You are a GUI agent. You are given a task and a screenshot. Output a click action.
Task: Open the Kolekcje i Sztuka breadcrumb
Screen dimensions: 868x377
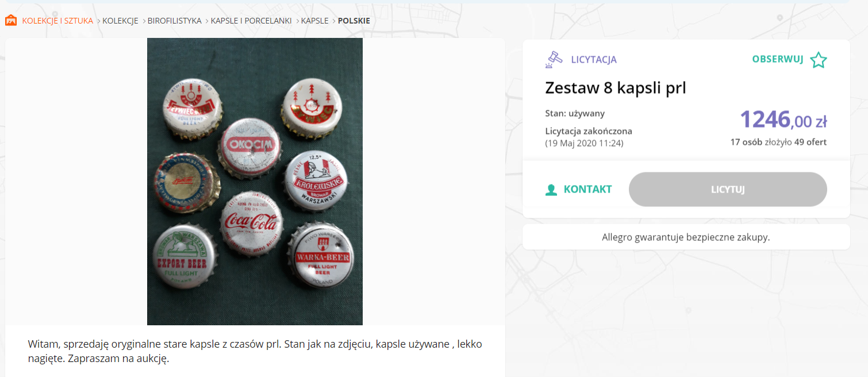[57, 21]
